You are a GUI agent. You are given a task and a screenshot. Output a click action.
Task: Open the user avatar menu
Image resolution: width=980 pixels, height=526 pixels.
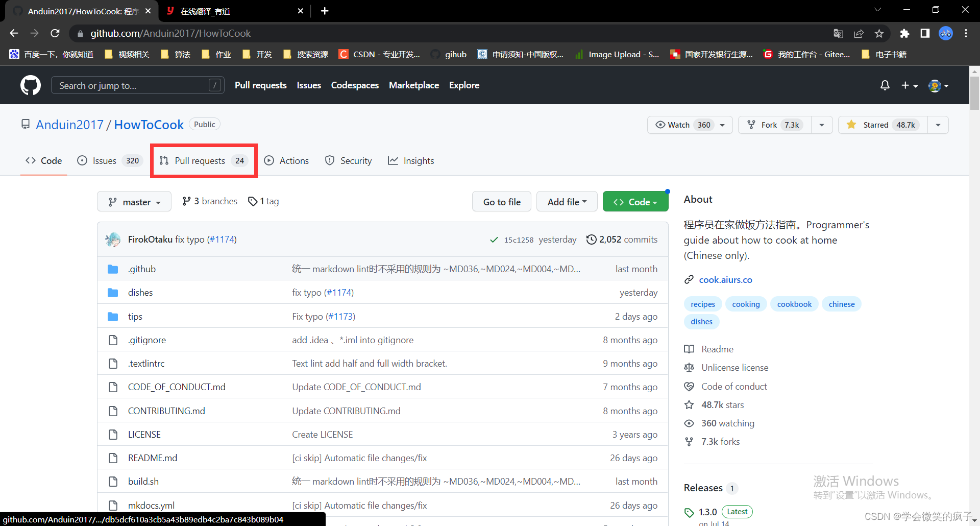pos(939,85)
